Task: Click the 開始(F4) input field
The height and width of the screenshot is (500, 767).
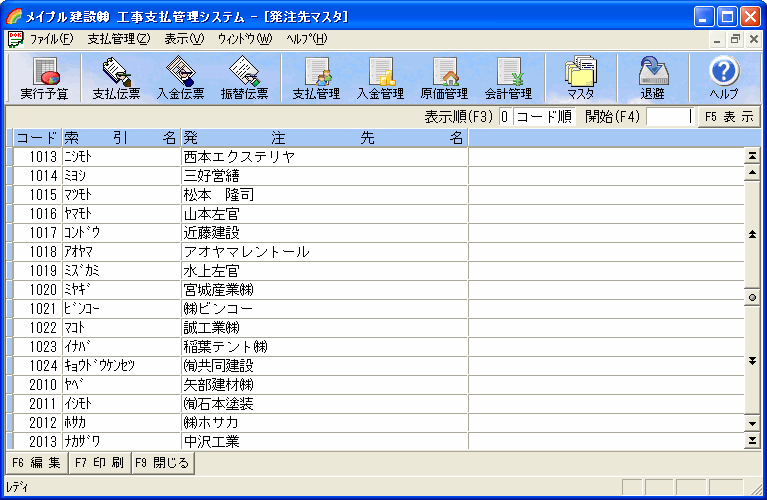Action: coord(668,116)
